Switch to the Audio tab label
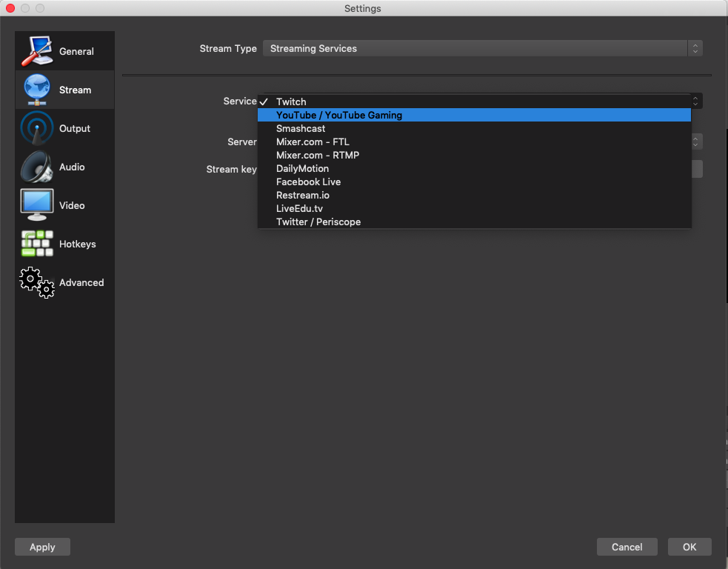The image size is (728, 569). tap(72, 167)
